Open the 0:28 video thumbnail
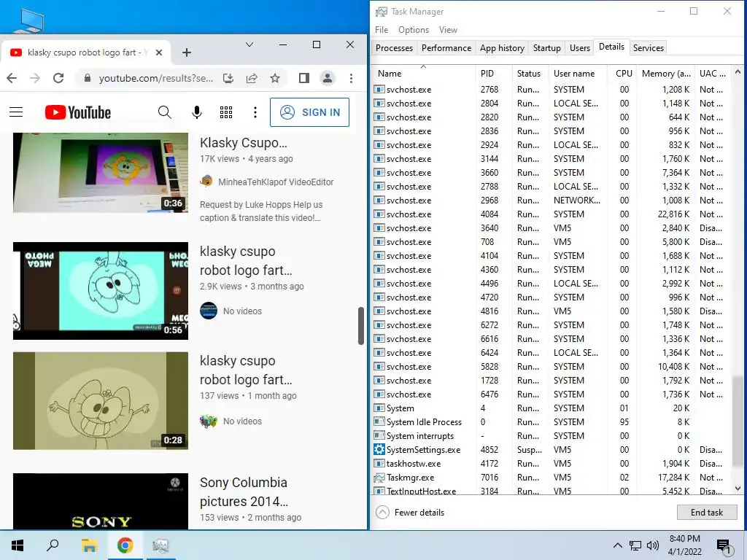This screenshot has width=747, height=560. tap(101, 401)
